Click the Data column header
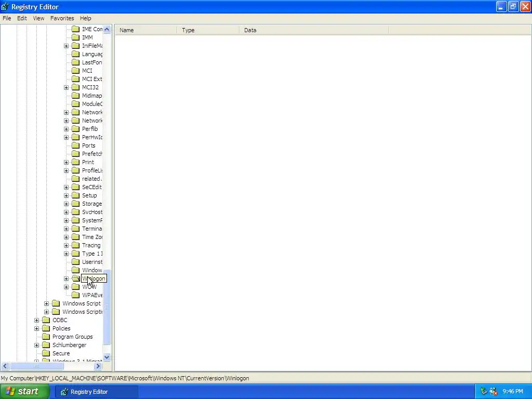Image resolution: width=532 pixels, height=399 pixels. [x=314, y=30]
